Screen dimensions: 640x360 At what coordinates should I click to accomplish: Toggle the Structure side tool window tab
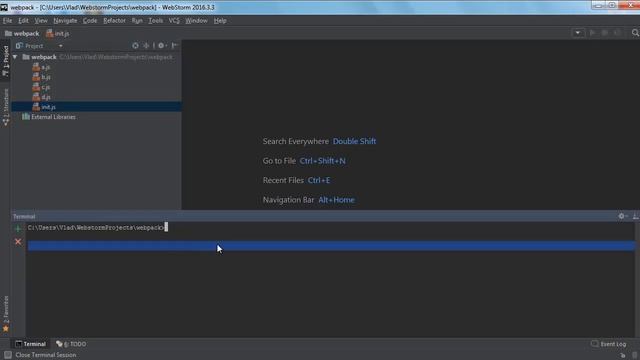coord(5,107)
